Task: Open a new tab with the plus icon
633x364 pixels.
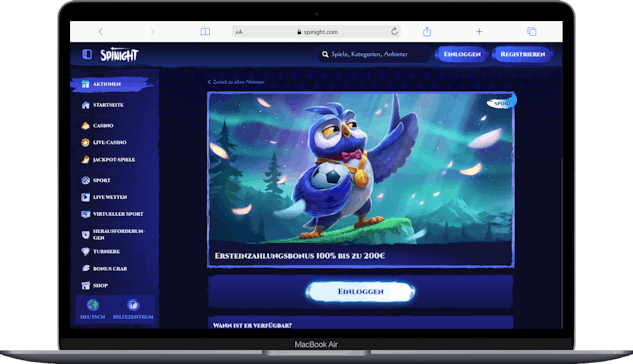Action: tap(479, 31)
